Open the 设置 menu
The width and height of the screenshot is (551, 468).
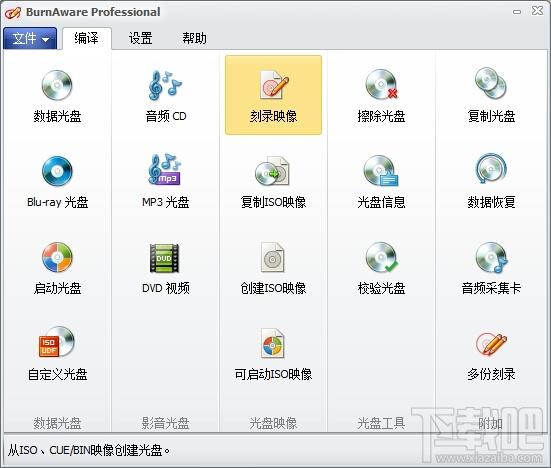(141, 38)
